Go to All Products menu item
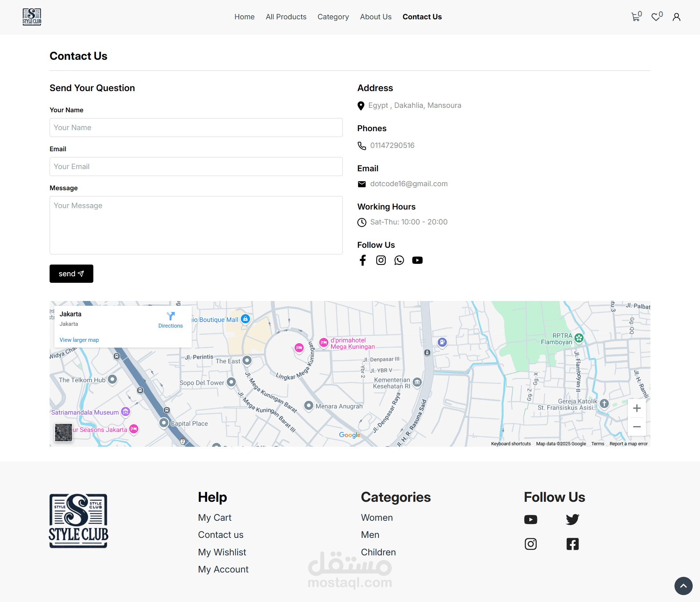The image size is (700, 602). point(286,17)
